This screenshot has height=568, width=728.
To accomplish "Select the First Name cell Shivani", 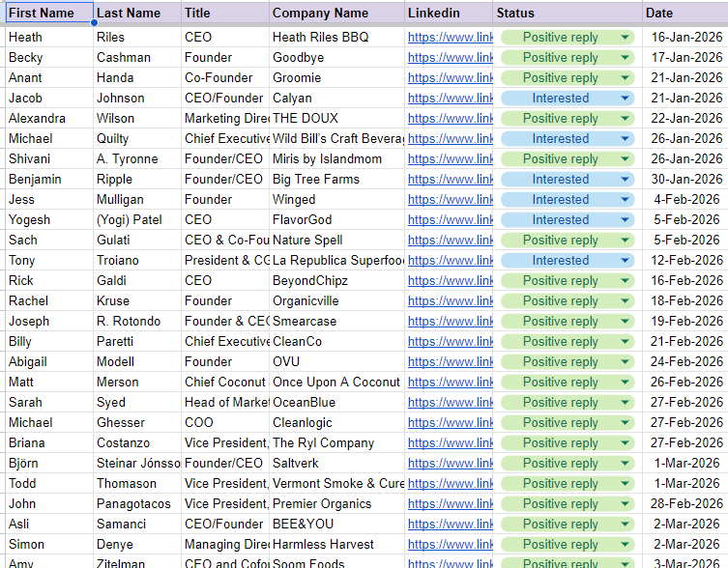I will (x=48, y=159).
